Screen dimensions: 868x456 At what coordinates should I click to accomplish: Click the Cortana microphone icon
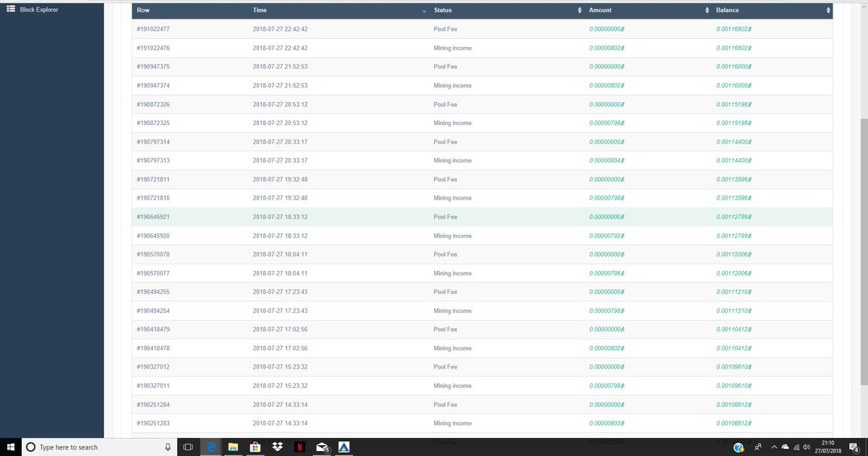(168, 447)
